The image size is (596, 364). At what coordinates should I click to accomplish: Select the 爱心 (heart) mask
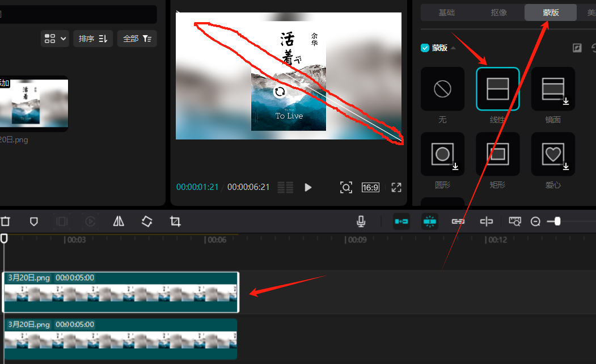pos(553,154)
